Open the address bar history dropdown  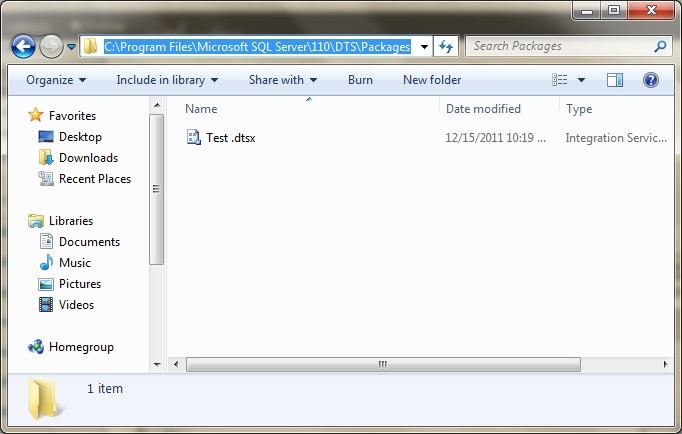point(425,46)
